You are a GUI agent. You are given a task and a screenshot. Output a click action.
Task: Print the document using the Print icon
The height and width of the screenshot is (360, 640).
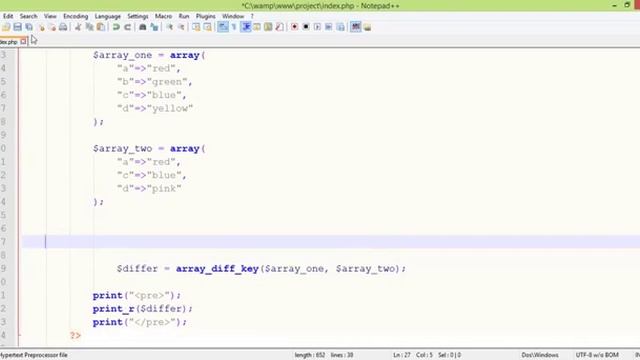click(63, 27)
